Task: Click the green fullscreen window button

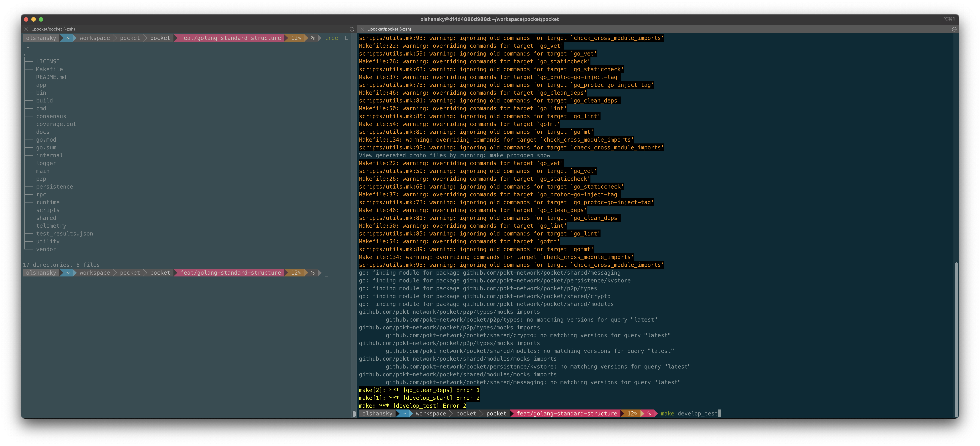Action: (x=41, y=19)
